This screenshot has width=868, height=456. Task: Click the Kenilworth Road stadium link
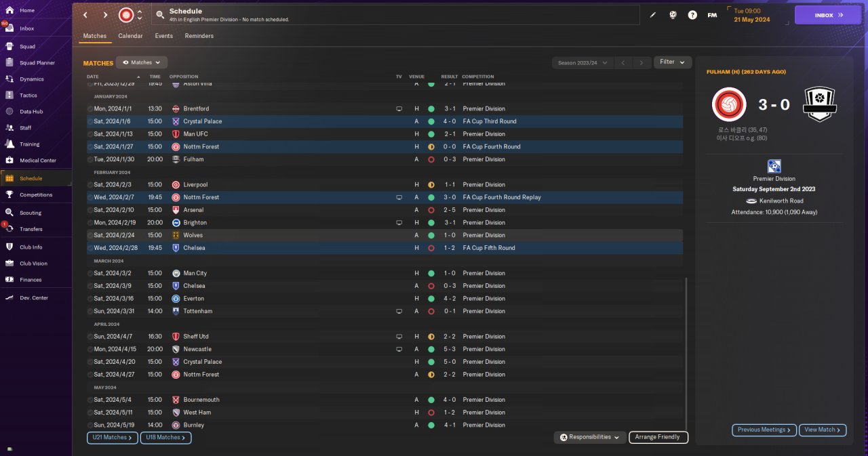click(x=781, y=201)
